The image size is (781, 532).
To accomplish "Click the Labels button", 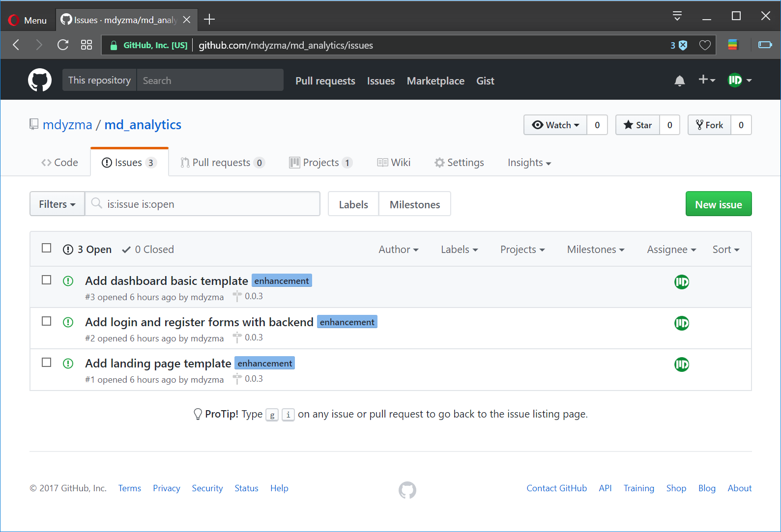I will click(x=353, y=204).
